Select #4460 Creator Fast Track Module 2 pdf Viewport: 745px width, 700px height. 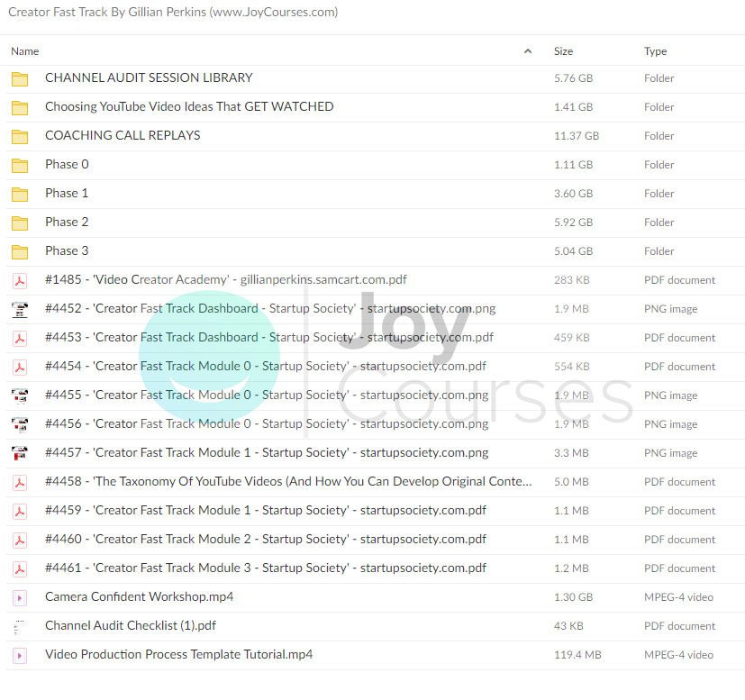266,539
